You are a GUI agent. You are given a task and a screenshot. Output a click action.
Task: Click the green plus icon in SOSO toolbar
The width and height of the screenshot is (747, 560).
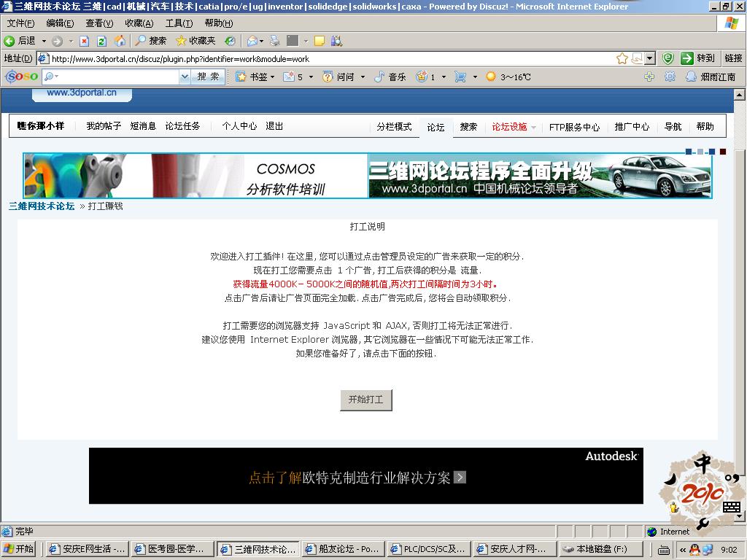click(649, 77)
